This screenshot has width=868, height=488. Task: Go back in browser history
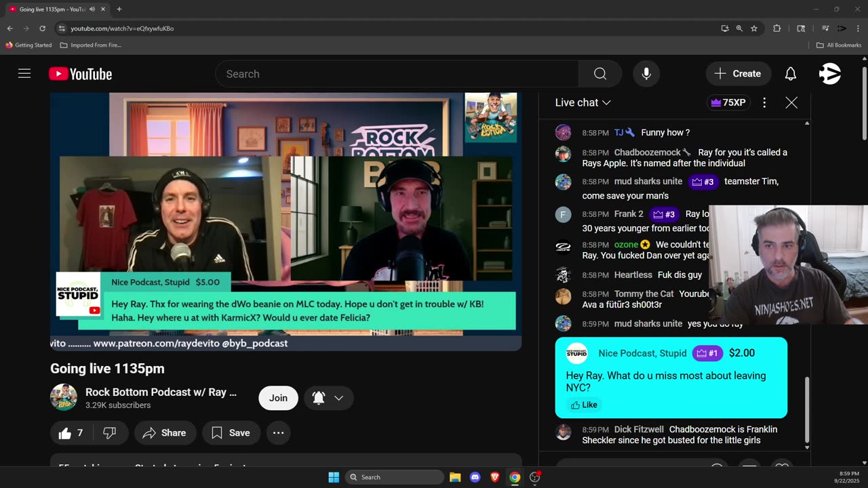(x=9, y=28)
